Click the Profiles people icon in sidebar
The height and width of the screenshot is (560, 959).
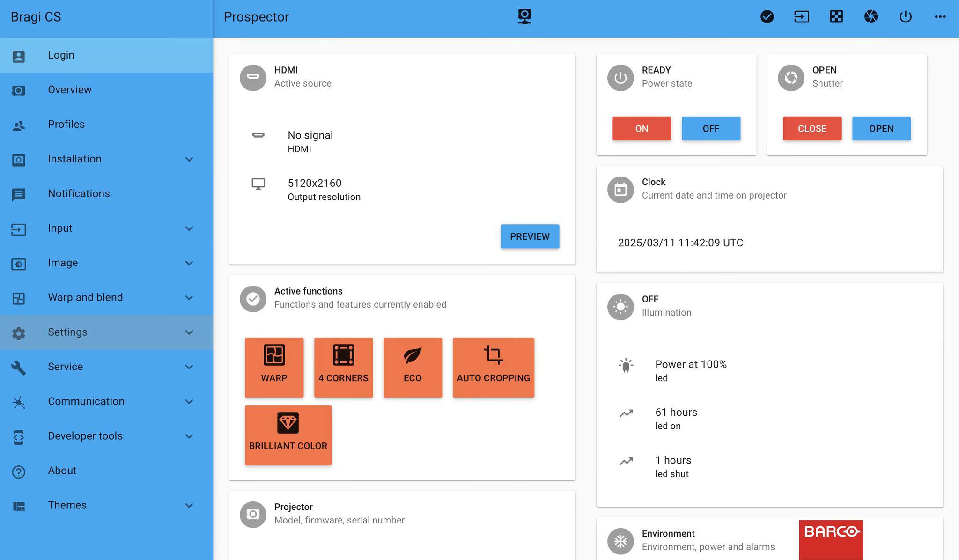click(19, 125)
